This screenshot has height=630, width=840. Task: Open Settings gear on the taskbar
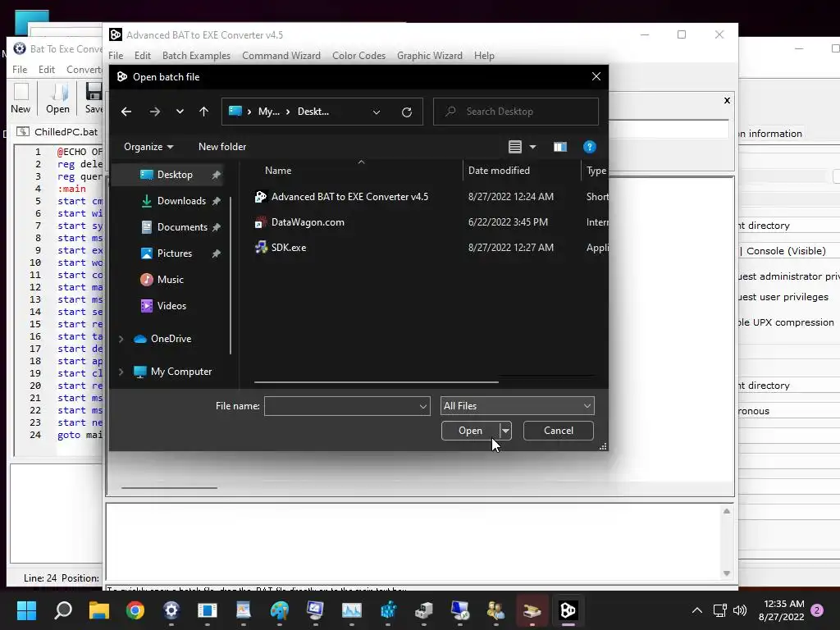(x=171, y=610)
